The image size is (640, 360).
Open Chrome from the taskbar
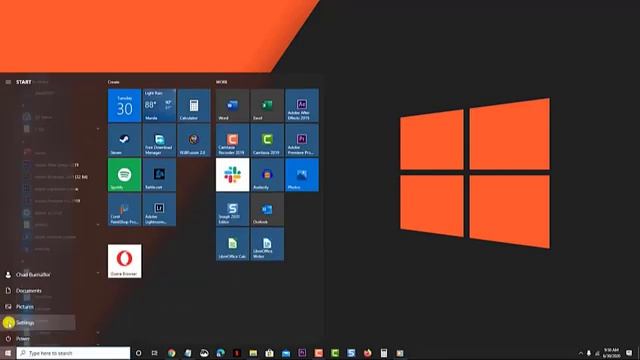171,353
